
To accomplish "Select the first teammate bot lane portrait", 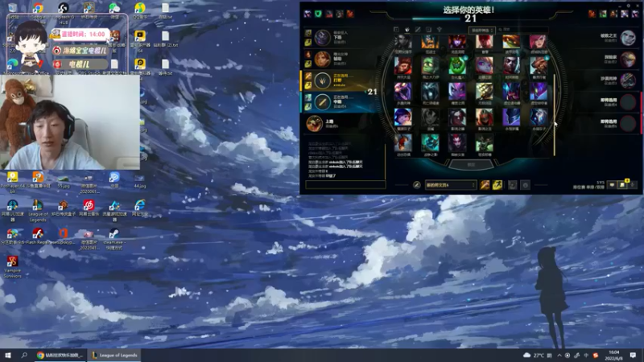I will [323, 38].
